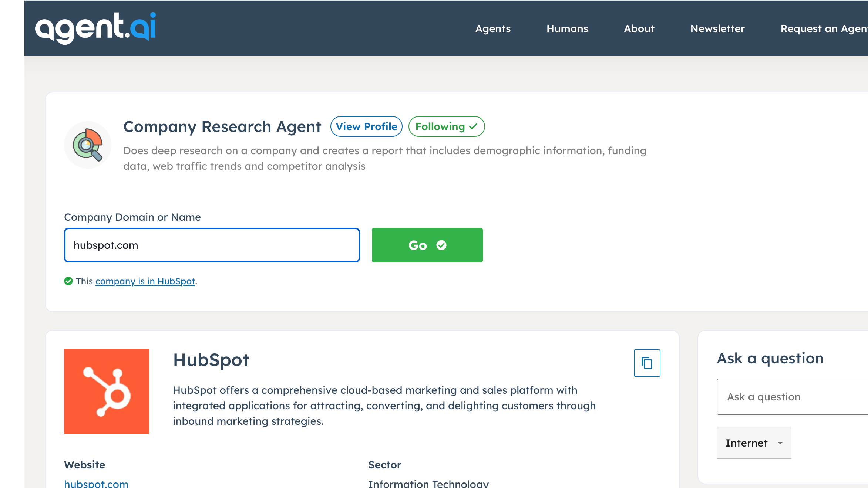Open the Humans page

point(567,29)
